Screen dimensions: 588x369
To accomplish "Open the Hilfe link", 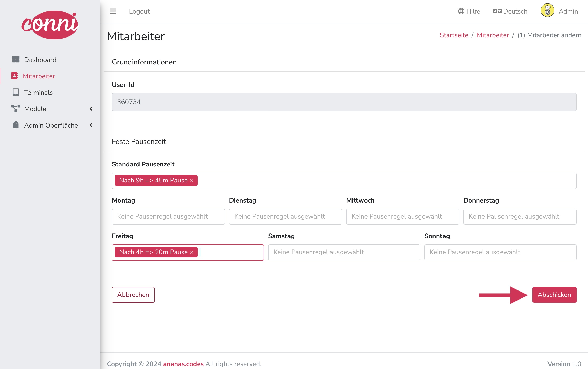I will point(469,11).
